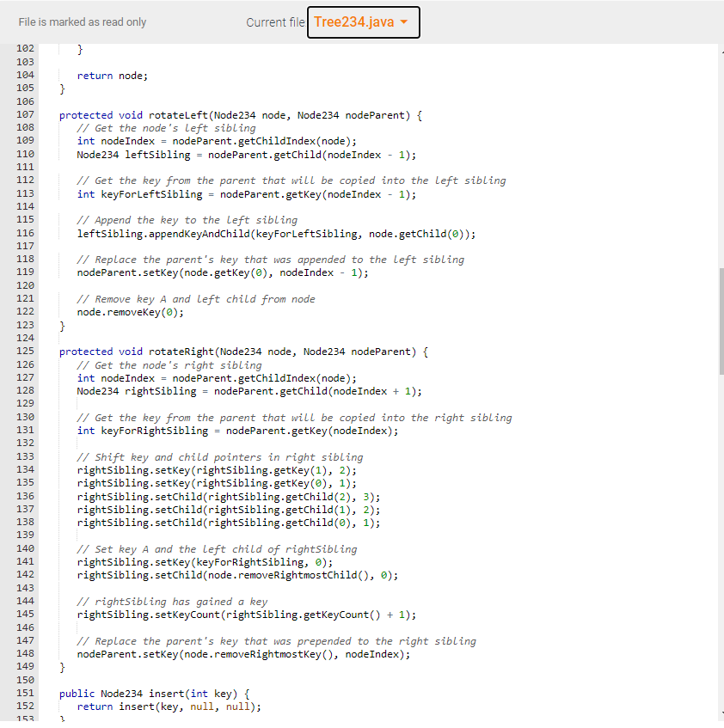Click the comment about key prepended to the right sibling
This screenshot has height=728, width=724.
click(276, 641)
